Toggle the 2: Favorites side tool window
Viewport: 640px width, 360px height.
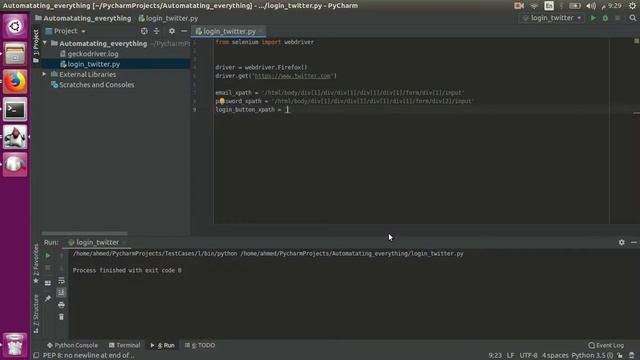tap(36, 263)
